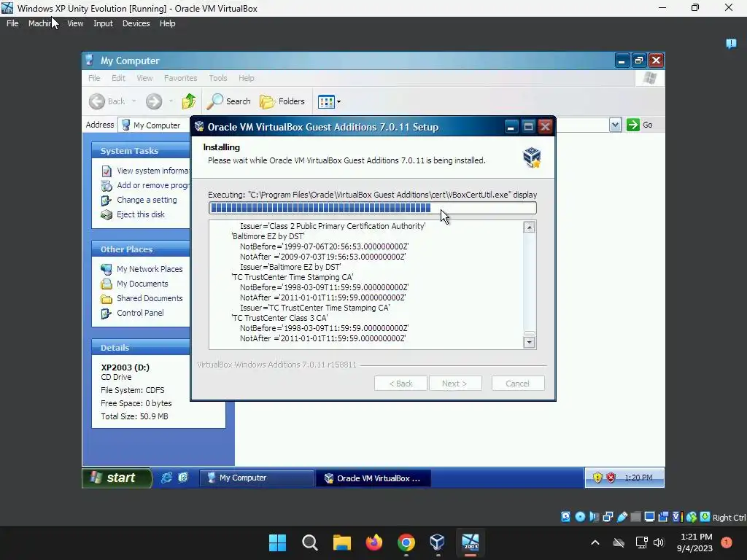Click the hard disk activity status icon

tap(565, 517)
